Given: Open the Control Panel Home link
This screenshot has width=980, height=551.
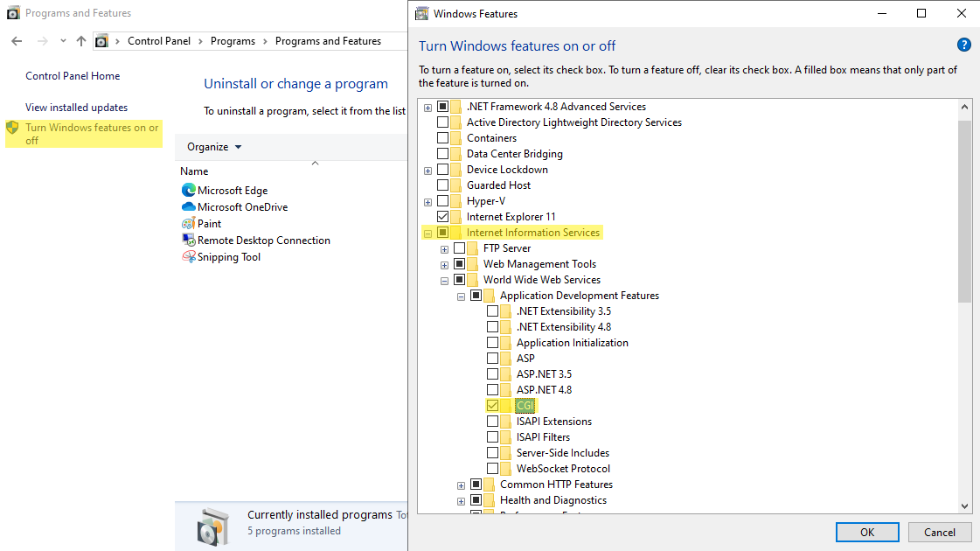Looking at the screenshot, I should pos(73,76).
